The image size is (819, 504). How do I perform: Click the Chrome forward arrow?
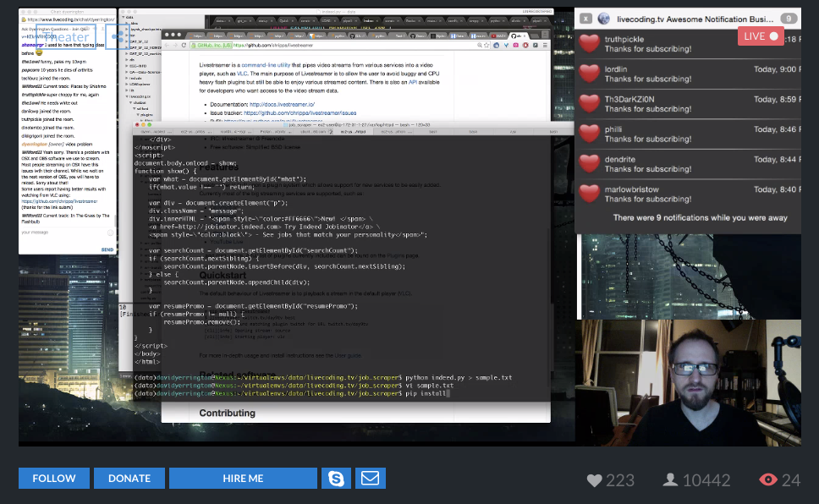pos(175,46)
